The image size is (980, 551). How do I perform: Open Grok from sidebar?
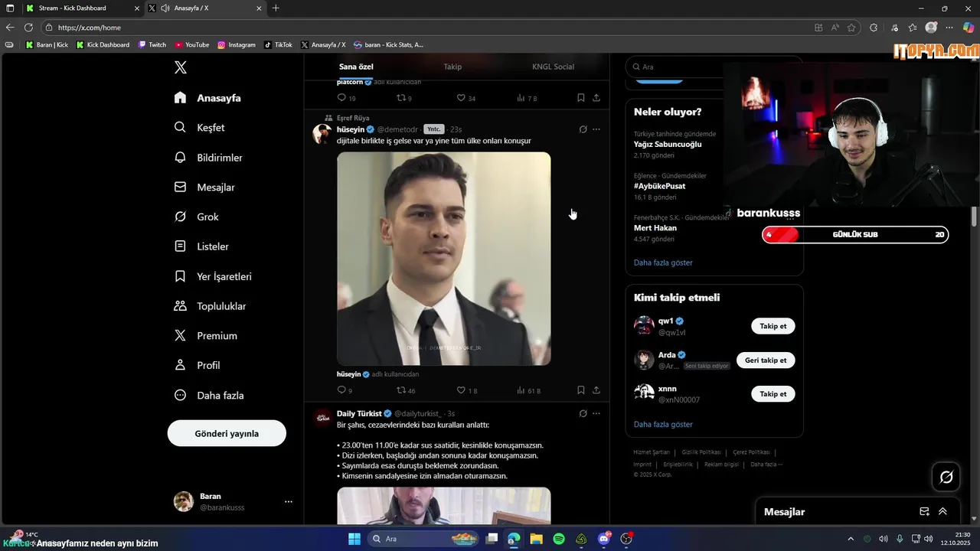(196, 217)
